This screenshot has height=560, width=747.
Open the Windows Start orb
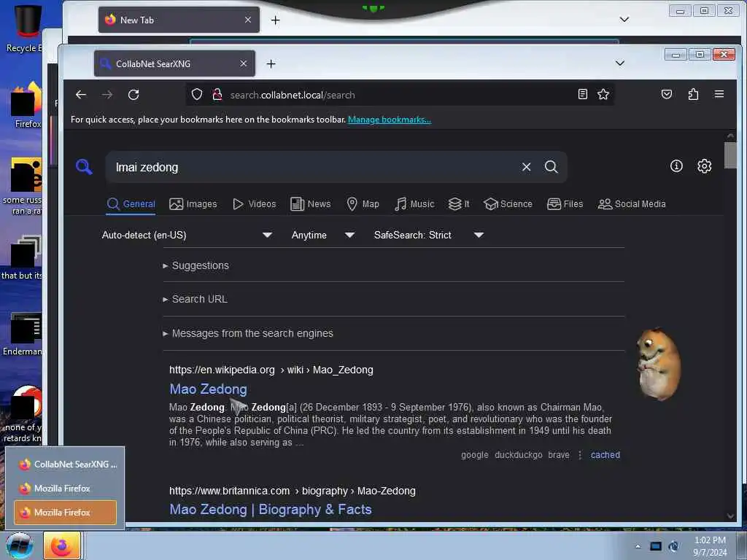pyautogui.click(x=19, y=546)
